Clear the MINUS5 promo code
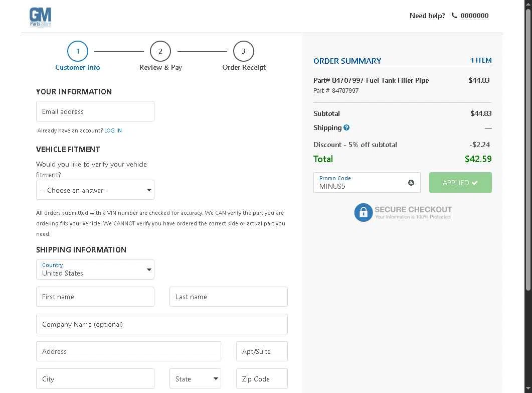Viewport: 532px width, 393px height. pos(411,183)
